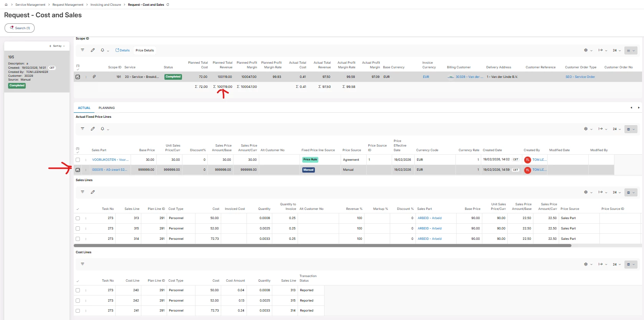Open filter icon in Cost Lines toolbar
The image size is (644, 320).
click(x=83, y=264)
